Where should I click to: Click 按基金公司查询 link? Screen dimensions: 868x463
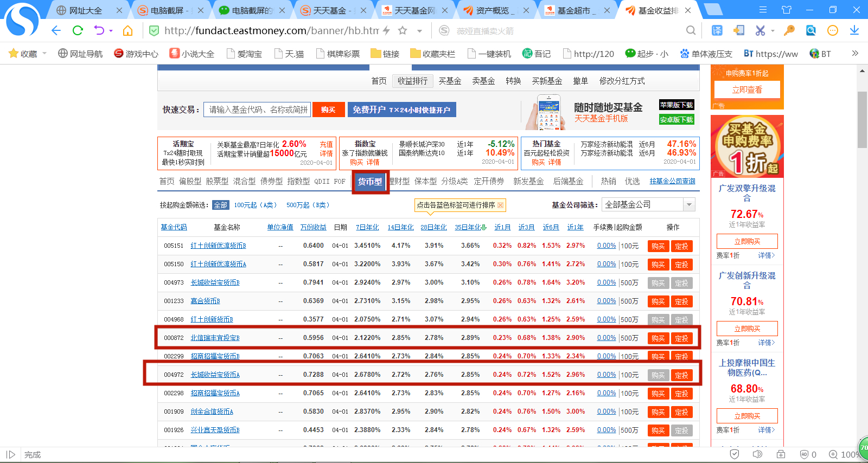(x=672, y=181)
